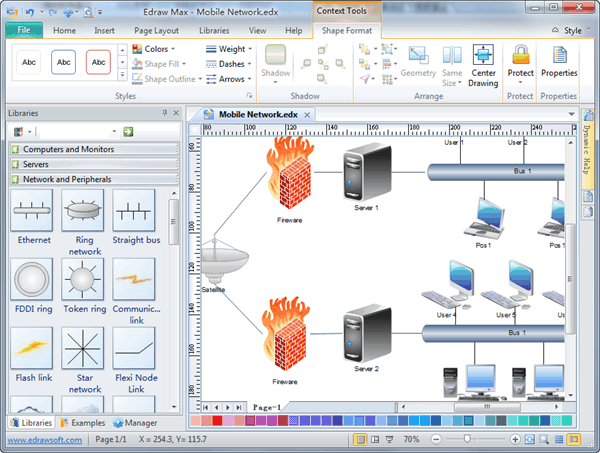The width and height of the screenshot is (600, 453).
Task: Pin the Libraries panel
Action: tap(165, 113)
